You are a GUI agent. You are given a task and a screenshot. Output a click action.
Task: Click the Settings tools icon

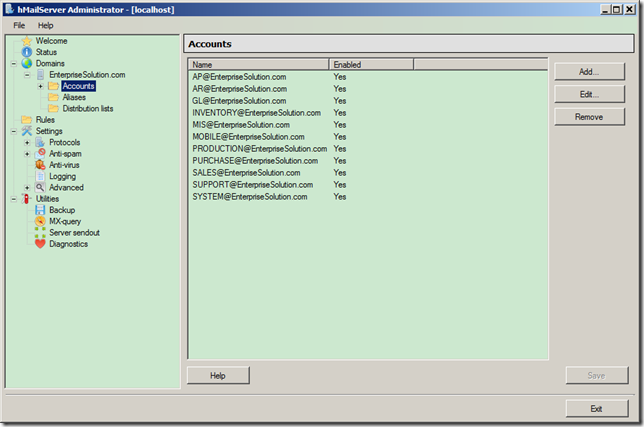click(x=27, y=131)
